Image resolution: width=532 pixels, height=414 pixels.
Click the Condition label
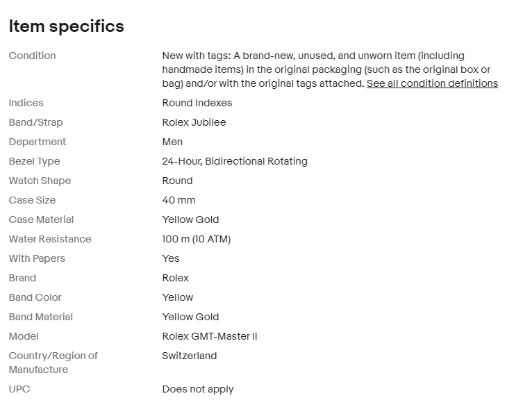tap(32, 56)
